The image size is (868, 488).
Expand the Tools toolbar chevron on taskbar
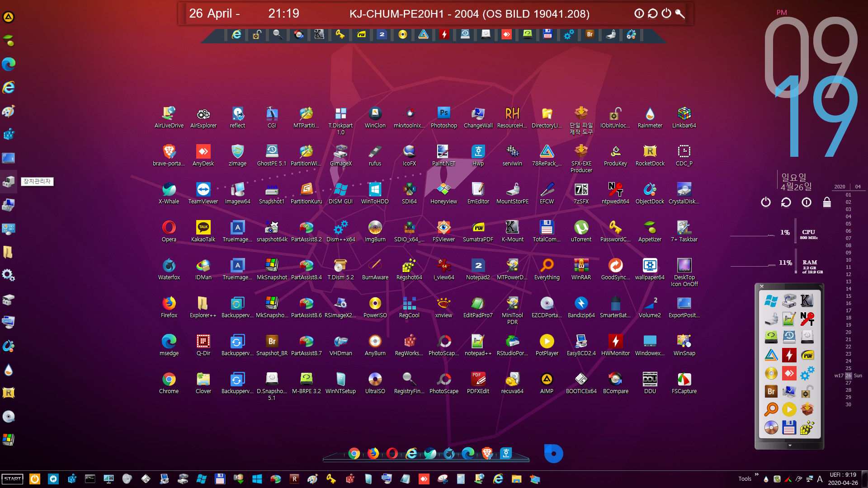click(x=756, y=474)
